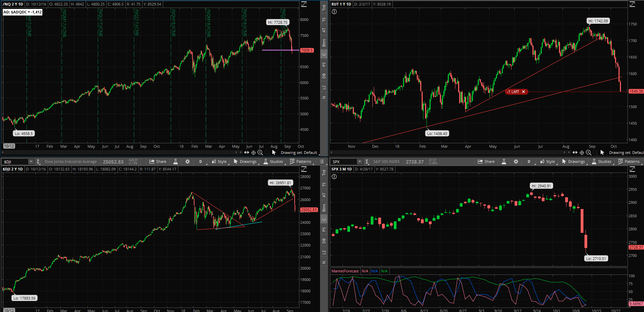Click the expand time axis icon on RUT chart

(575, 152)
